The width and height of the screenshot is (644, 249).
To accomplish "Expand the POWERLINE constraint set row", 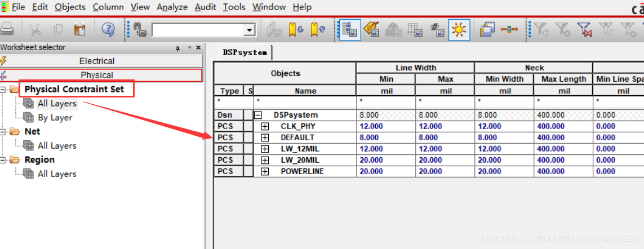I will (x=265, y=171).
